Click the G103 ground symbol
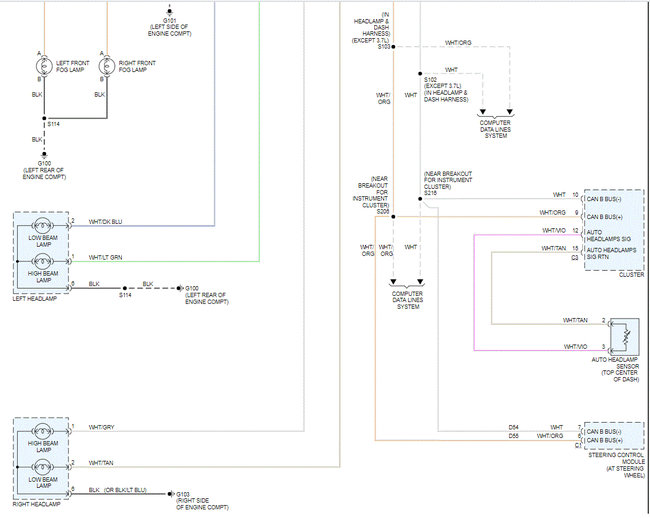The image size is (650, 518). click(170, 494)
